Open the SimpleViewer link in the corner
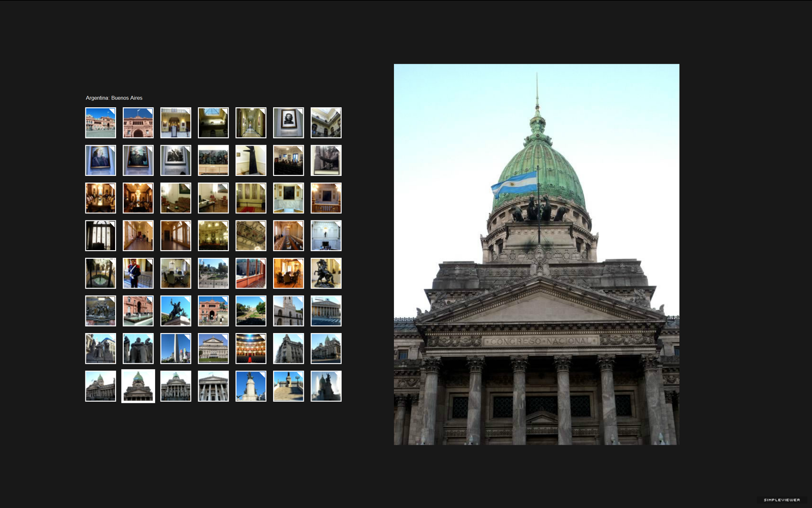 tap(782, 500)
